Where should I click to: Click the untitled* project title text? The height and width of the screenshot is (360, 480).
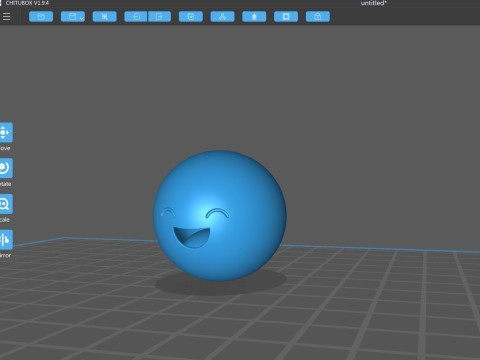[373, 3]
